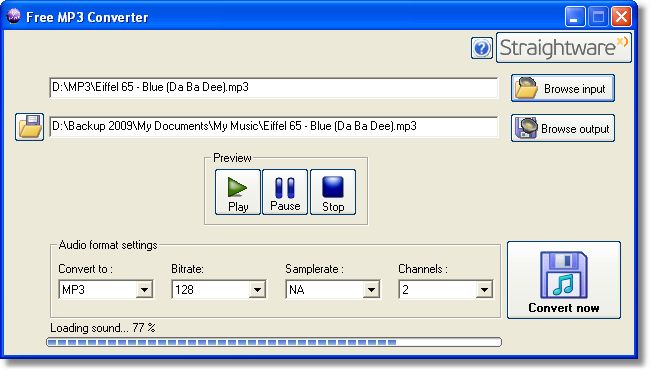Open the blue question mark help icon

[482, 48]
